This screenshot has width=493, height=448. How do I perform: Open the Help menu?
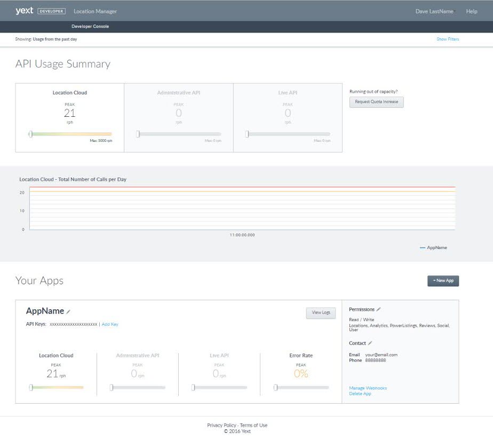(471, 11)
